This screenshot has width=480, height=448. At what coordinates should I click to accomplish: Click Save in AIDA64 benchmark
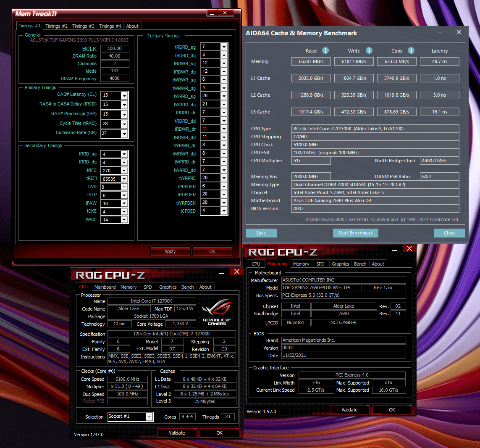pyautogui.click(x=261, y=233)
